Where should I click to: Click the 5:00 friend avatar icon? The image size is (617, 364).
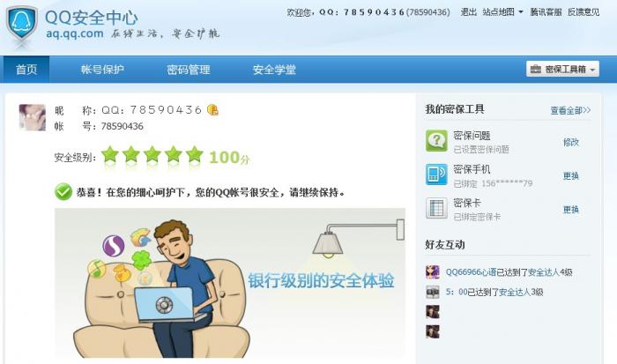tap(433, 292)
